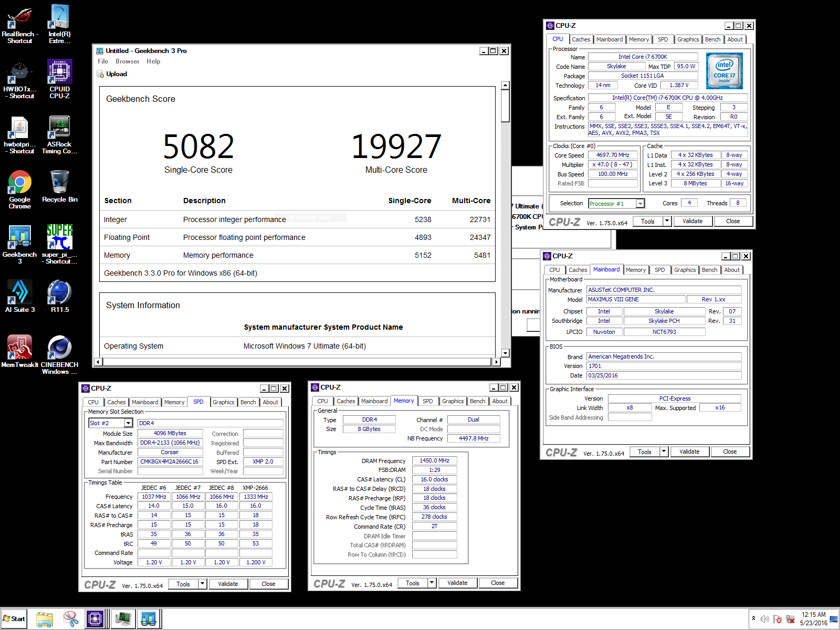
Task: Click the clock showing 12:15 AM
Action: point(813,618)
